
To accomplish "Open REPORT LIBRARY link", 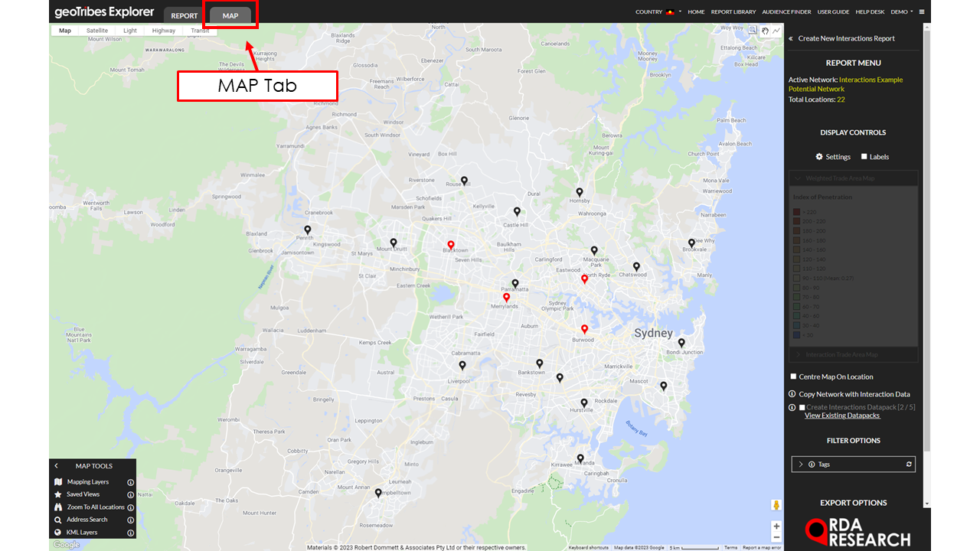I will (x=733, y=12).
